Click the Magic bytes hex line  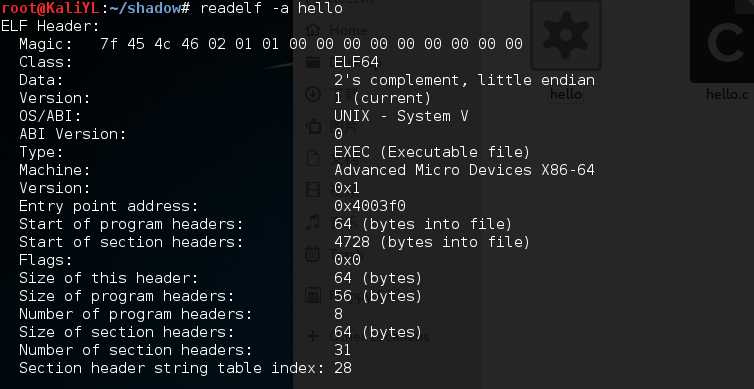[311, 44]
